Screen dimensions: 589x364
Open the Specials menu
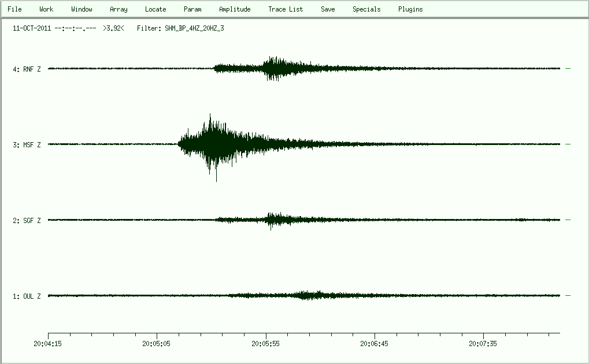click(x=366, y=9)
